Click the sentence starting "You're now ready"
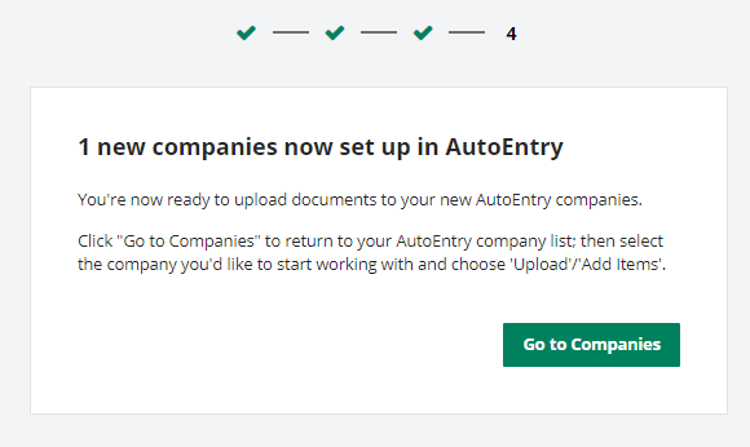This screenshot has width=750, height=447. pos(360,200)
